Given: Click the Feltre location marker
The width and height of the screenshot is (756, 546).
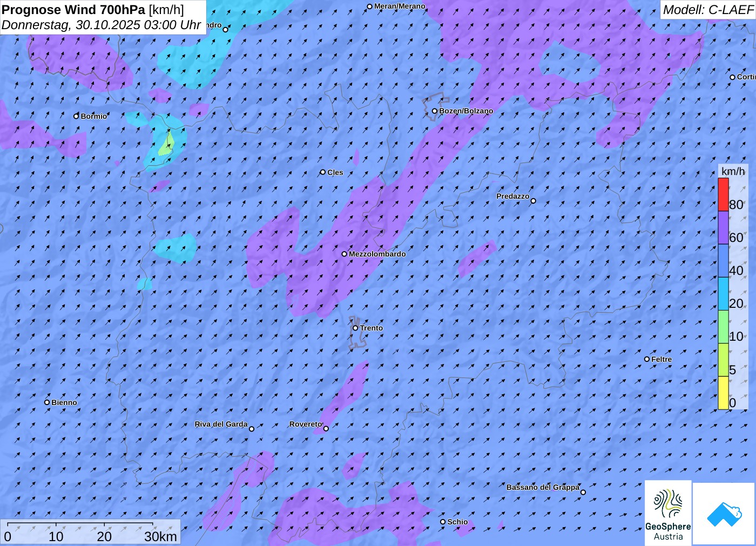Looking at the screenshot, I should (647, 359).
